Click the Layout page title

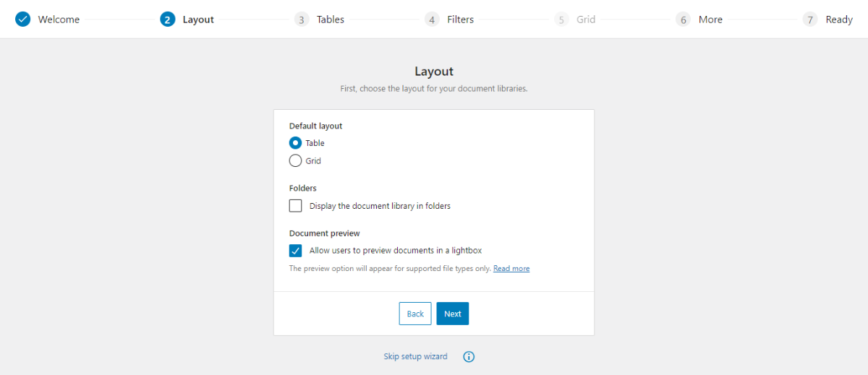[434, 72]
